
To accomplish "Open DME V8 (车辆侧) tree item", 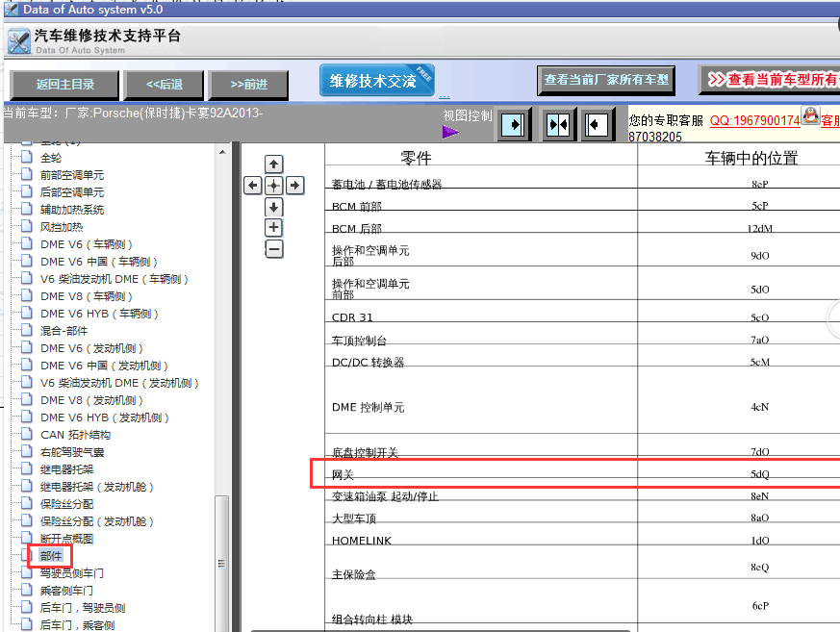I will point(87,296).
